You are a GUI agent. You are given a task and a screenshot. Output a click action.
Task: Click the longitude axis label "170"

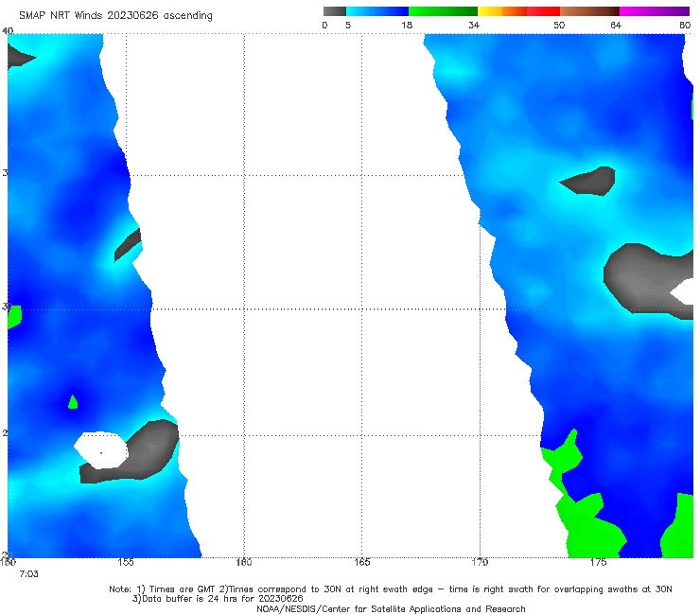pos(480,562)
